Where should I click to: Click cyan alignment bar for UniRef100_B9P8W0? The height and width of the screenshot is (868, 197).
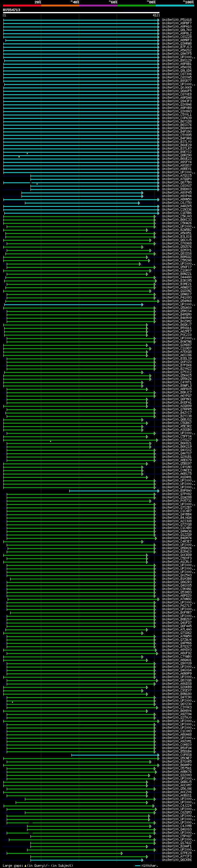[114, 491]
